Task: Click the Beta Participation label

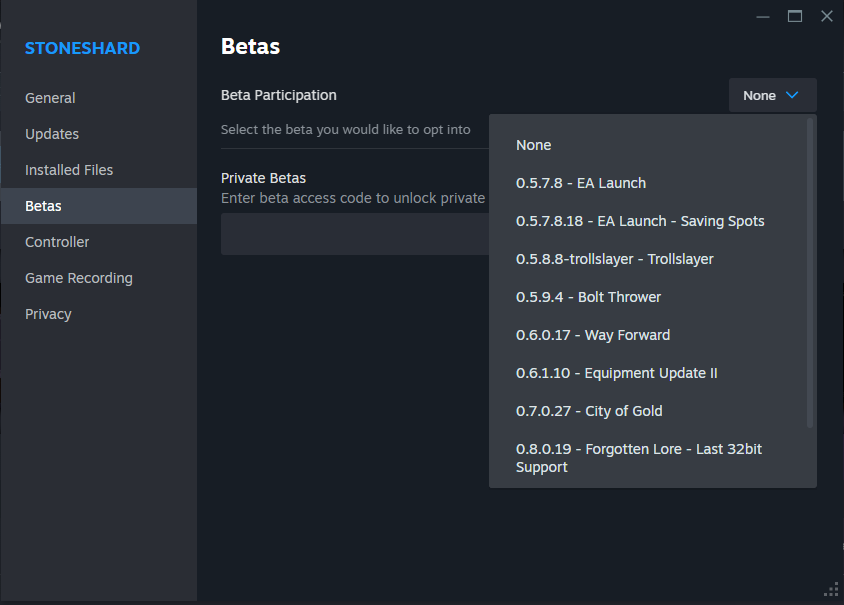Action: (279, 95)
